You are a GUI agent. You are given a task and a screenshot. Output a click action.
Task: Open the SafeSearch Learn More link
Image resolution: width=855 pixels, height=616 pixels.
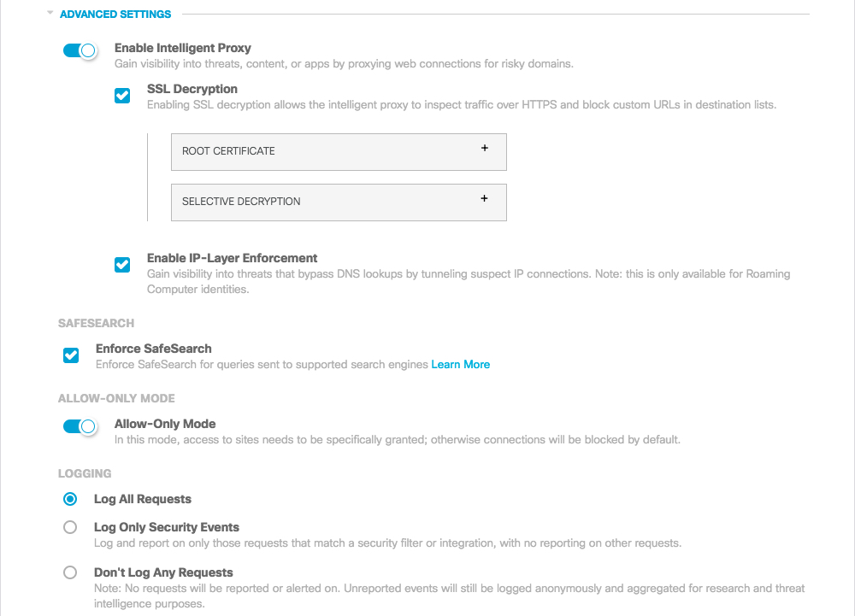click(460, 364)
